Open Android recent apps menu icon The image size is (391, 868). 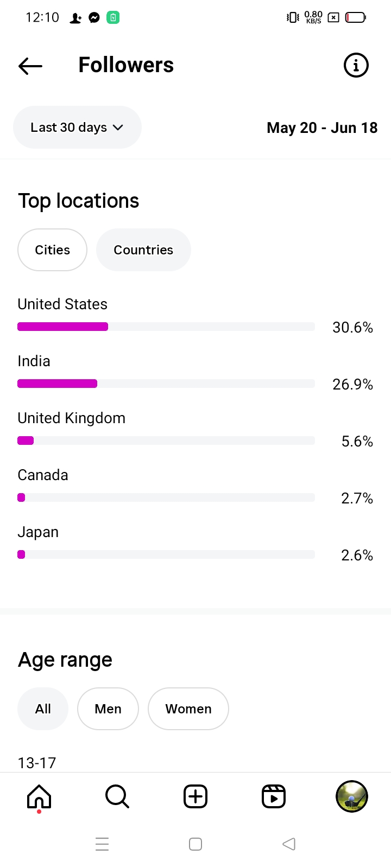[102, 844]
